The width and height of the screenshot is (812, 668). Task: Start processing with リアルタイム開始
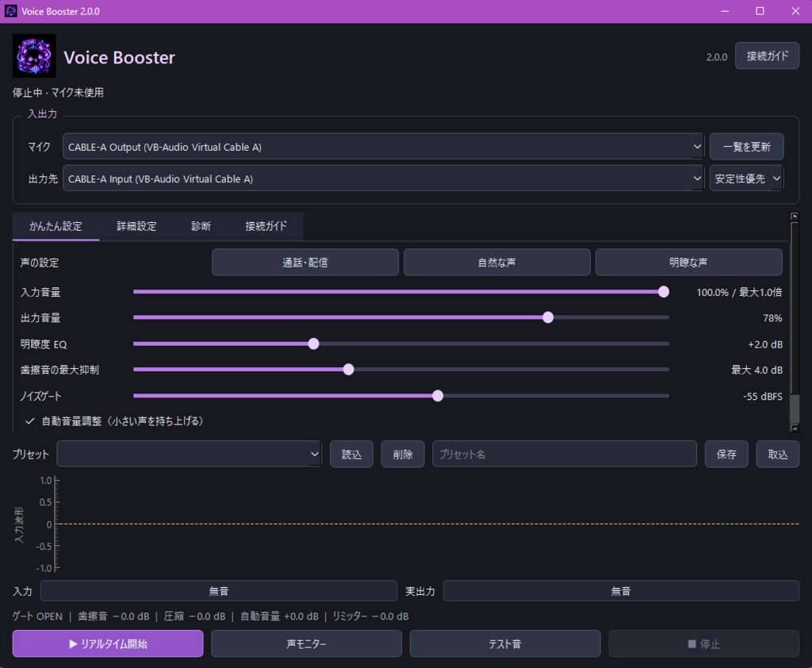pos(108,643)
